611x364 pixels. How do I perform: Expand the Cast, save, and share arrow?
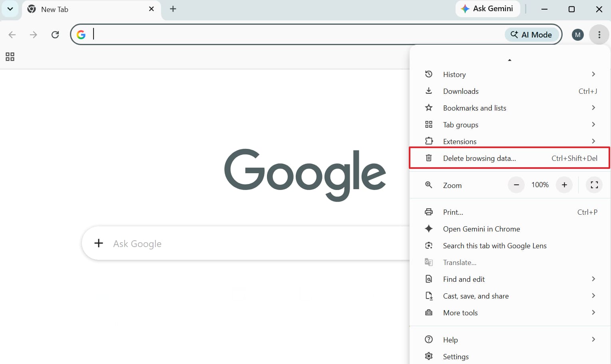click(x=593, y=296)
